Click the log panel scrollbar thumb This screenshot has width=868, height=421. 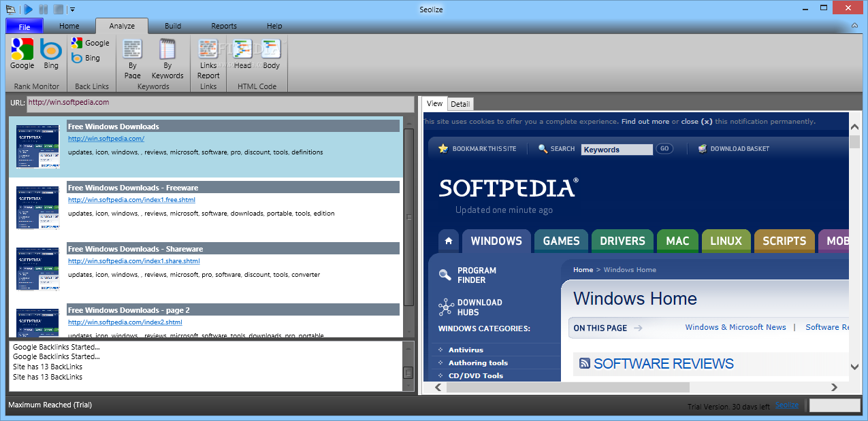[408, 373]
